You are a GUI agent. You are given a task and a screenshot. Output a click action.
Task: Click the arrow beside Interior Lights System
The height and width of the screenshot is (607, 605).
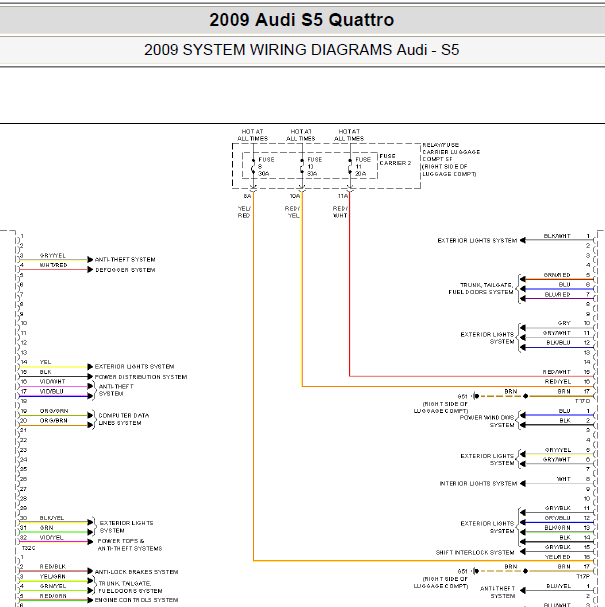522,484
